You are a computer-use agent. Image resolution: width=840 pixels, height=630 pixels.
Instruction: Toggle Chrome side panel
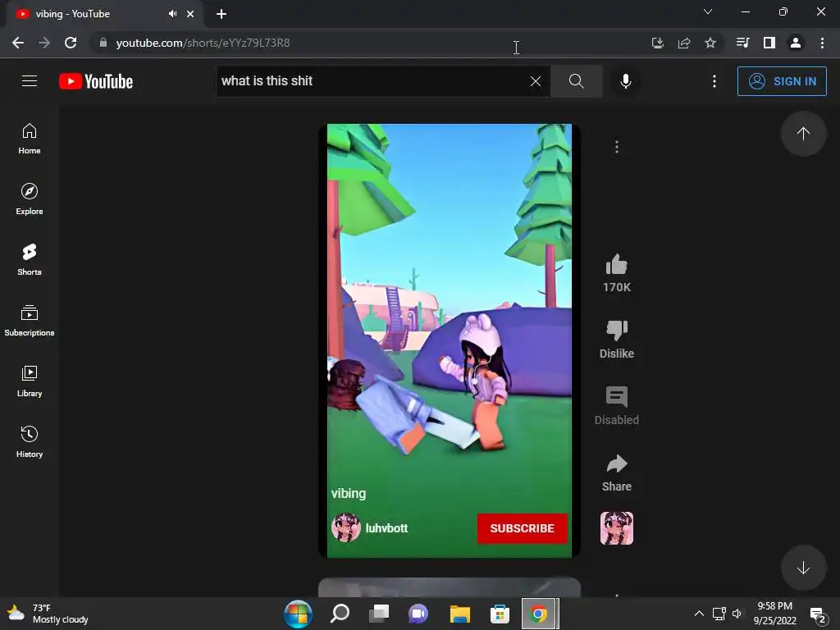pyautogui.click(x=769, y=43)
